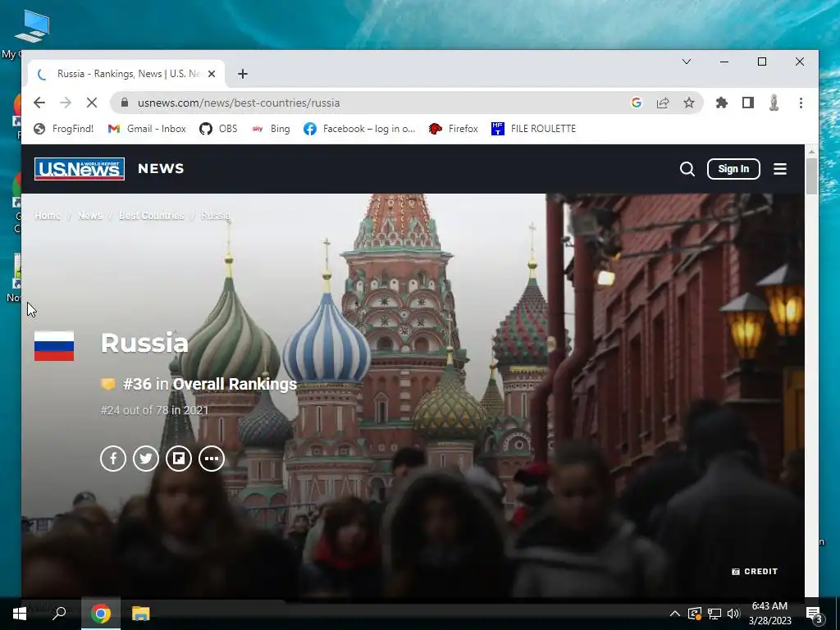Click the browser forward arrow
Viewport: 840px width, 630px height.
click(x=66, y=103)
